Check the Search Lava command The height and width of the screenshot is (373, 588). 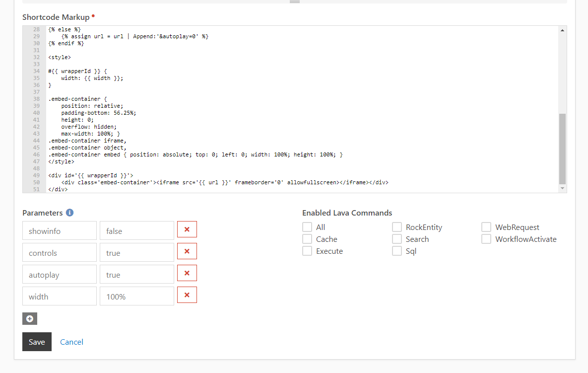coord(397,239)
